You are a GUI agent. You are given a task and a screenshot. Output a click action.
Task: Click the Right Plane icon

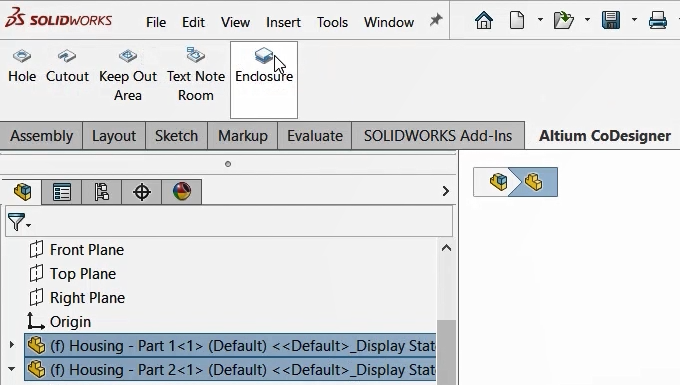36,297
